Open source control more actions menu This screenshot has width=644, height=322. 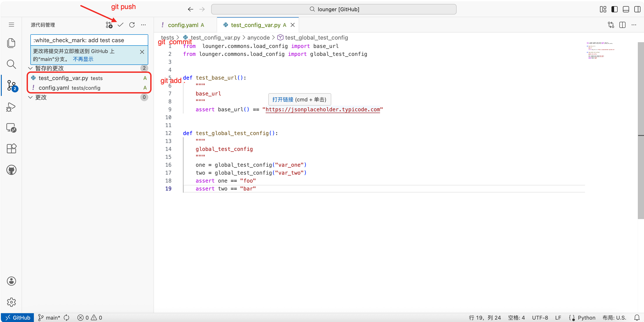point(143,25)
